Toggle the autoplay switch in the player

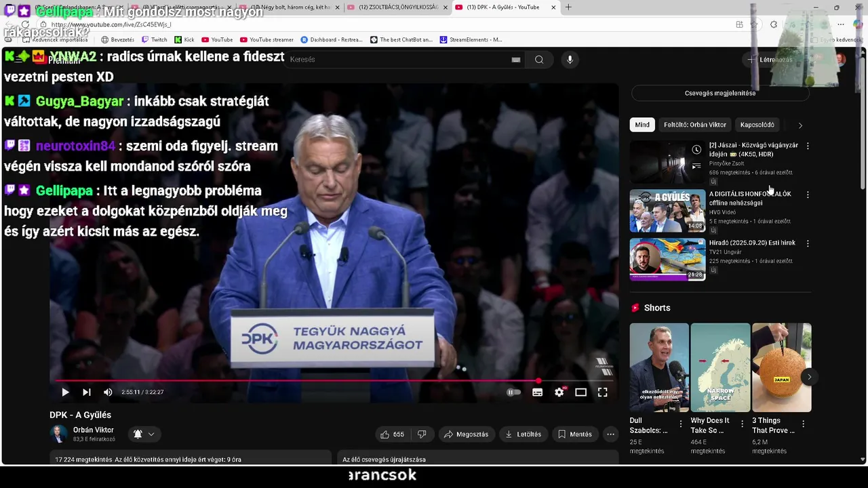514,392
